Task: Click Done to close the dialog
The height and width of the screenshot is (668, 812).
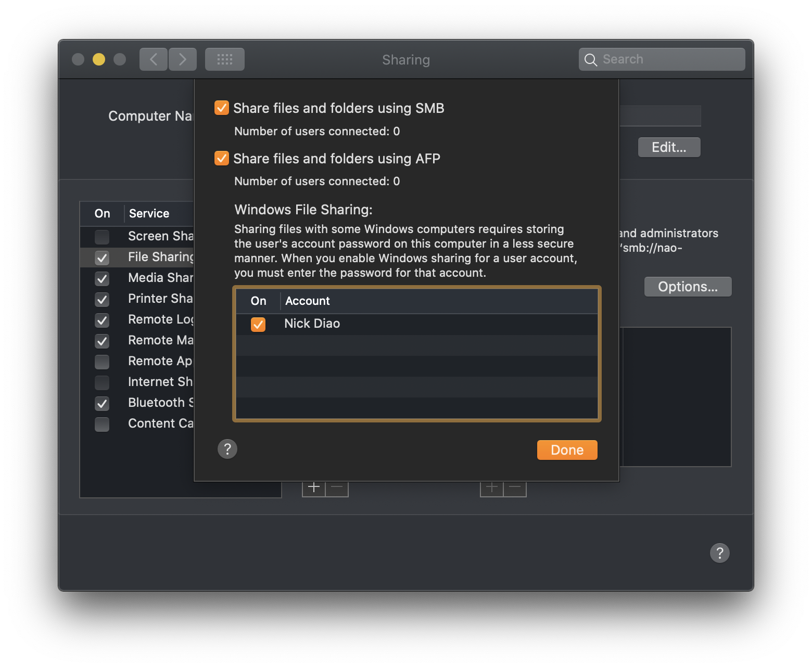Action: (567, 450)
